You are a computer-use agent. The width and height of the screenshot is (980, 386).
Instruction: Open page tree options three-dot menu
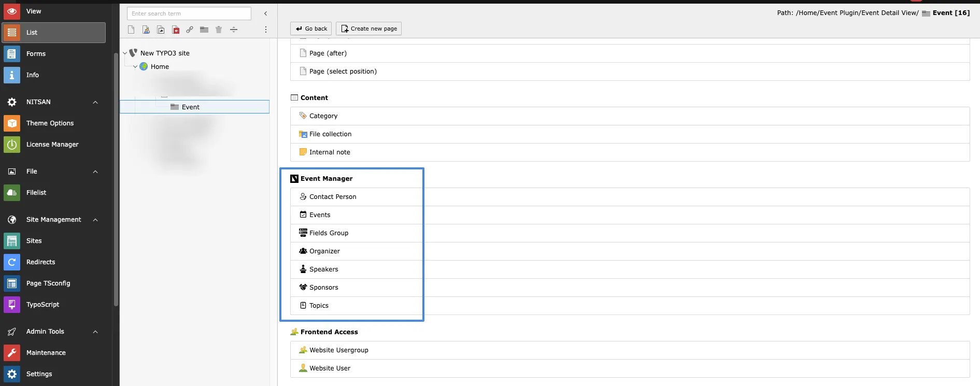[266, 30]
